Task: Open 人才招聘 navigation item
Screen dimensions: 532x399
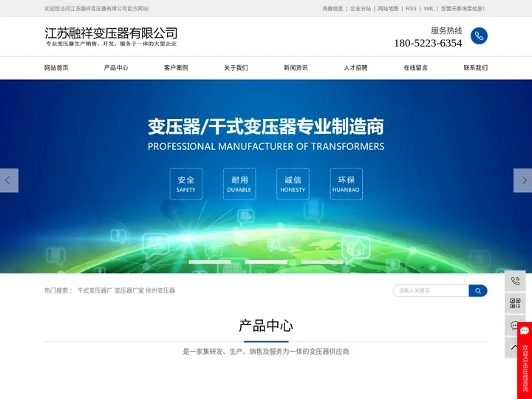Action: (x=355, y=68)
